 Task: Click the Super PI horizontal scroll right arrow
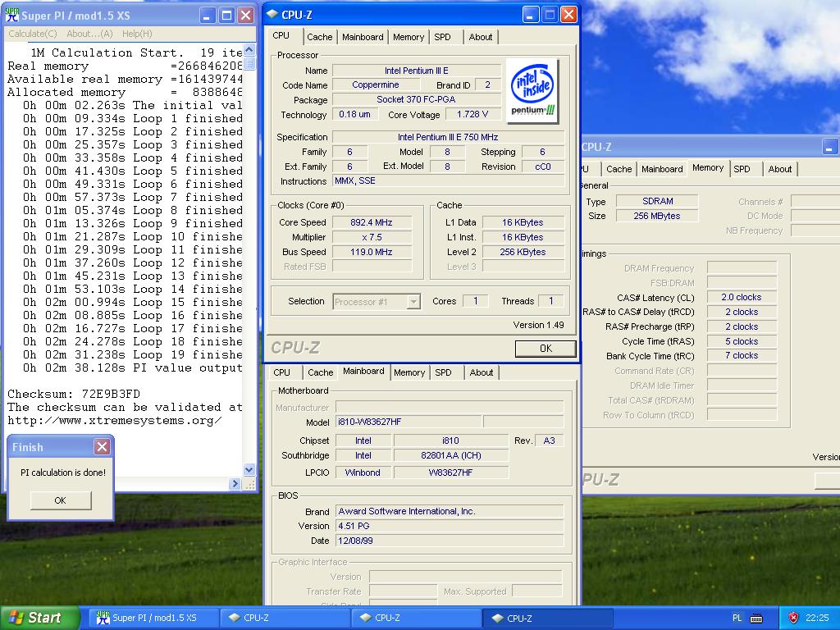coord(234,484)
